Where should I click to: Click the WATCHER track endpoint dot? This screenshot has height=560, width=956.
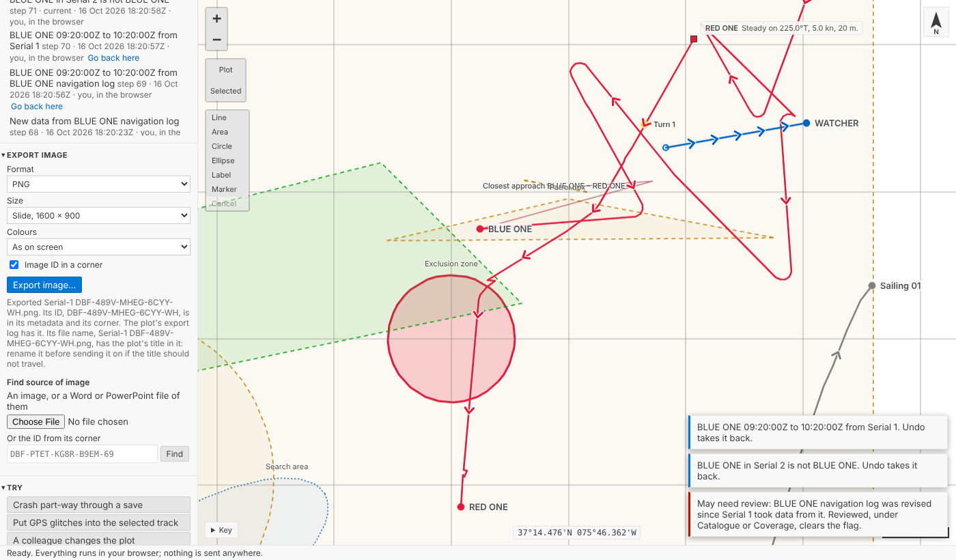pos(806,123)
